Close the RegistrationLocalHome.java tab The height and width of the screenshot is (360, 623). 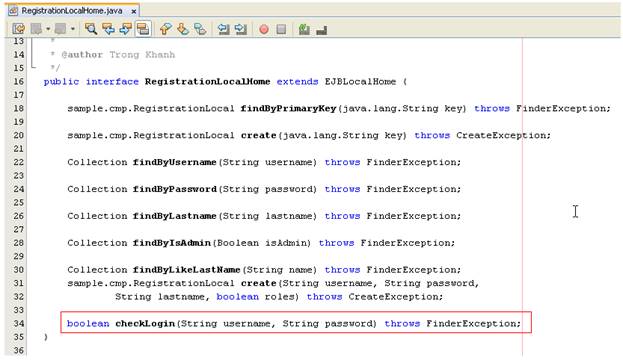pos(134,11)
